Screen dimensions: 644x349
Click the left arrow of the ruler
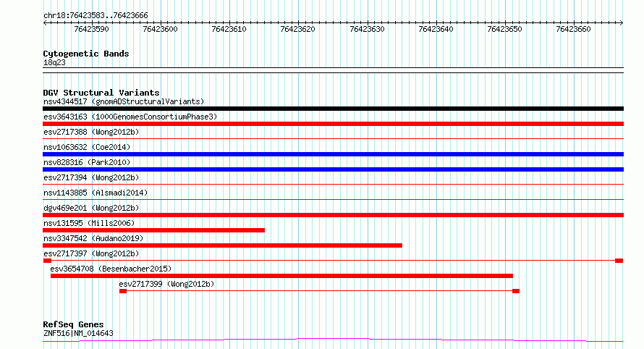coord(45,22)
